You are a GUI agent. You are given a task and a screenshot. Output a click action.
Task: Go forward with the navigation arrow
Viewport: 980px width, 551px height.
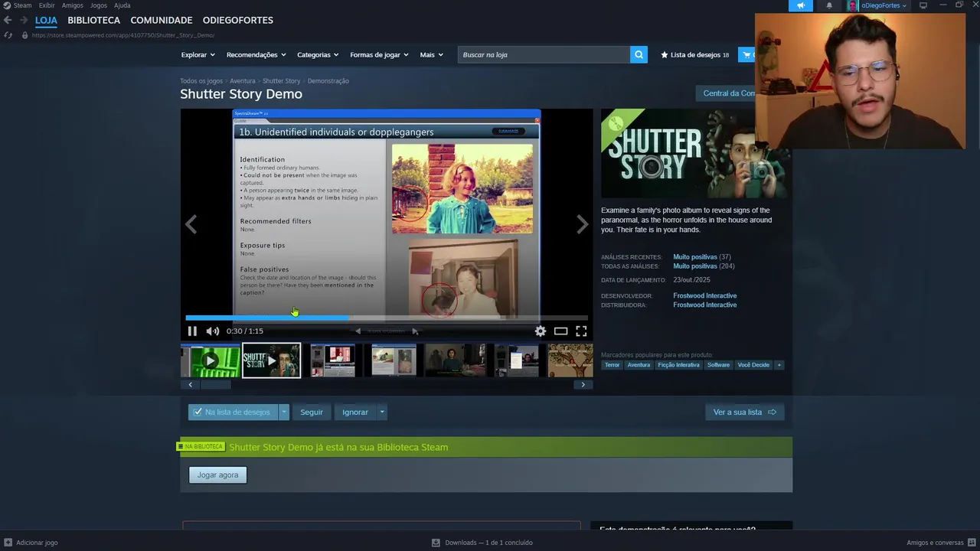click(24, 20)
